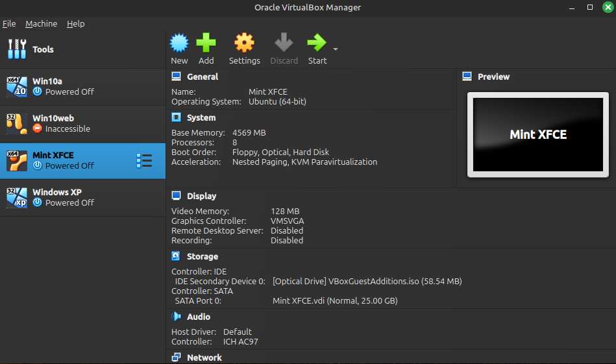The height and width of the screenshot is (364, 616).
Task: Expand the Start button dropdown arrow
Action: (336, 49)
